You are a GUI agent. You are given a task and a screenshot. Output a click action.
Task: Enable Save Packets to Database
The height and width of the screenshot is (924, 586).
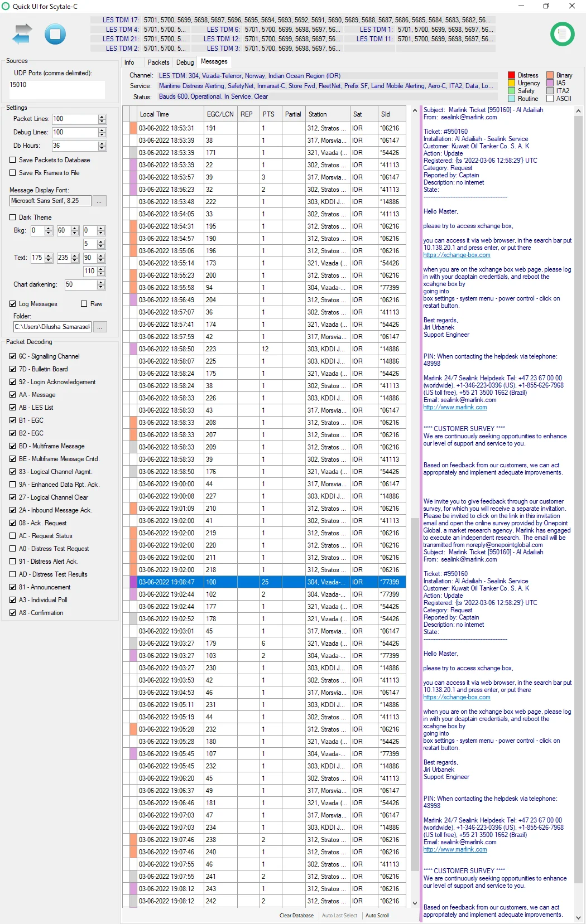[x=12, y=160]
